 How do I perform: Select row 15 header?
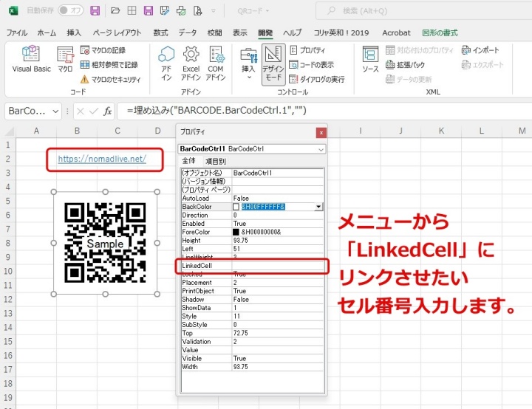point(8,342)
